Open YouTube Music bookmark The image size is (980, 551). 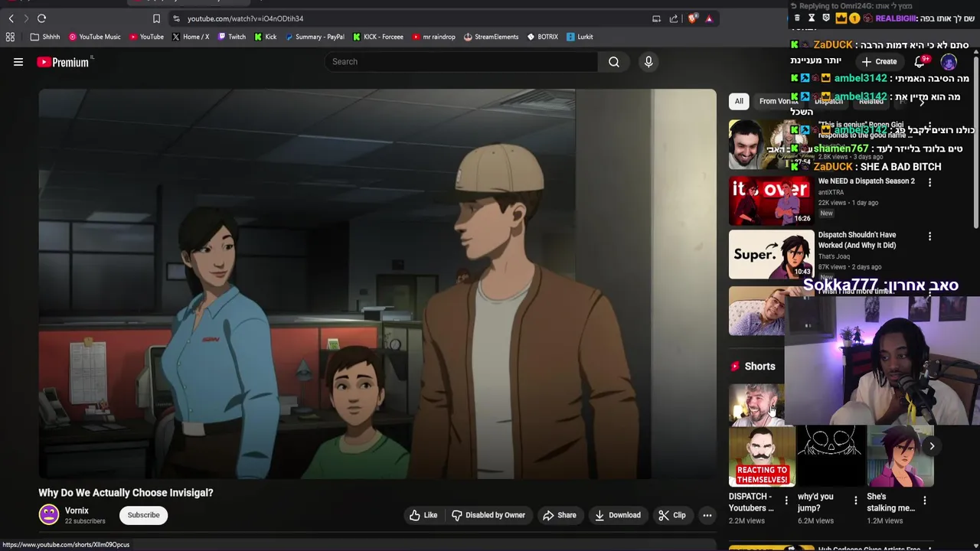[x=94, y=37]
